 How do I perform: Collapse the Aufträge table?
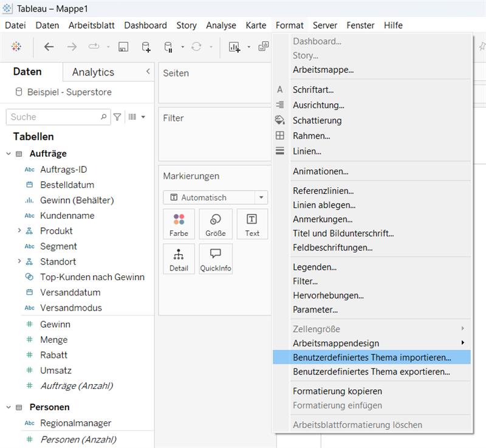[9, 154]
